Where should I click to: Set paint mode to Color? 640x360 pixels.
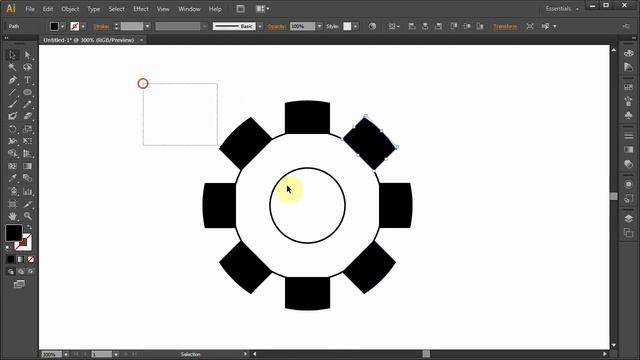pos(11,259)
